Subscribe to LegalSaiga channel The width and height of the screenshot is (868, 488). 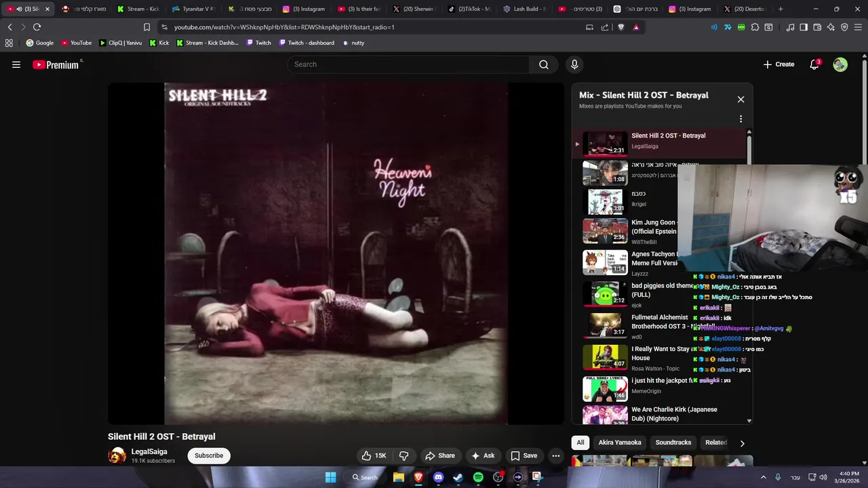tap(209, 455)
